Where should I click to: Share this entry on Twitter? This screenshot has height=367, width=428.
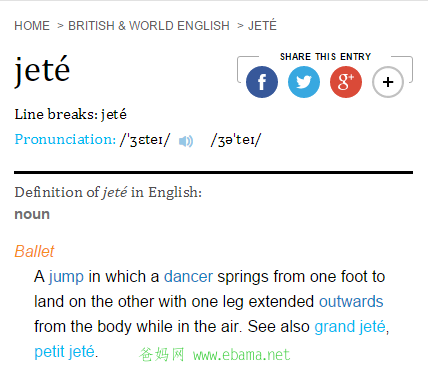tap(304, 82)
